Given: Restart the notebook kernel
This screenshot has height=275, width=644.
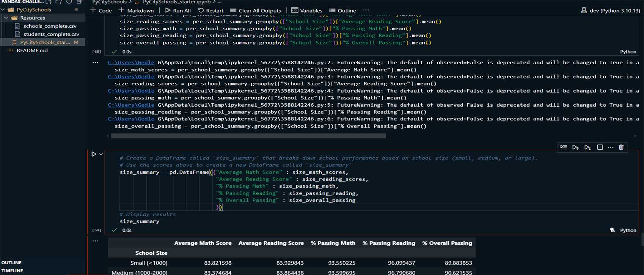Looking at the screenshot, I should 210,11.
